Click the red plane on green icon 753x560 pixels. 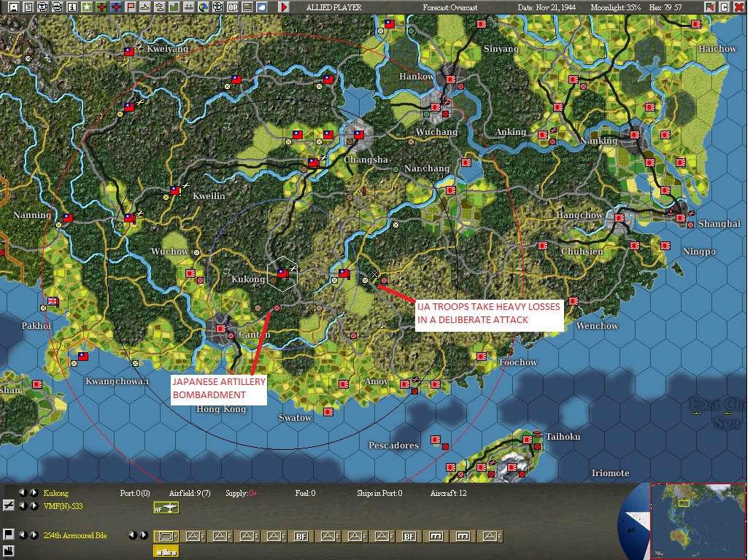101,7
